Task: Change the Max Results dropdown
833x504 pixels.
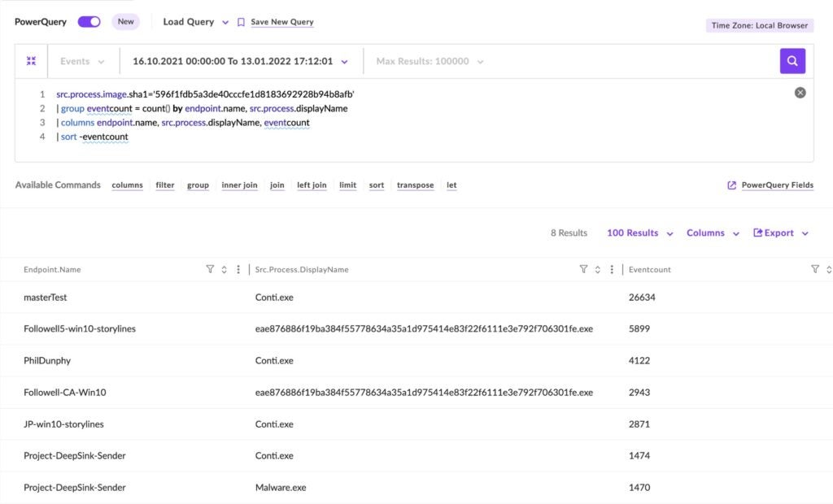Action: pos(430,61)
